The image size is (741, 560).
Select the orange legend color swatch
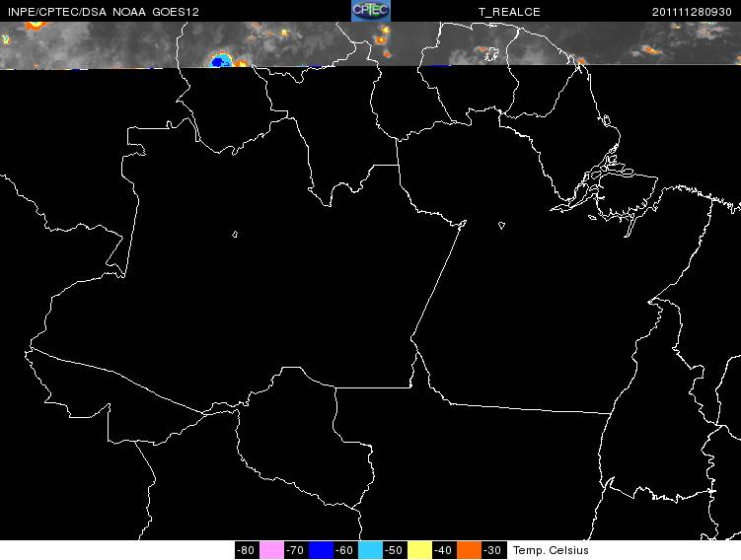[469, 550]
